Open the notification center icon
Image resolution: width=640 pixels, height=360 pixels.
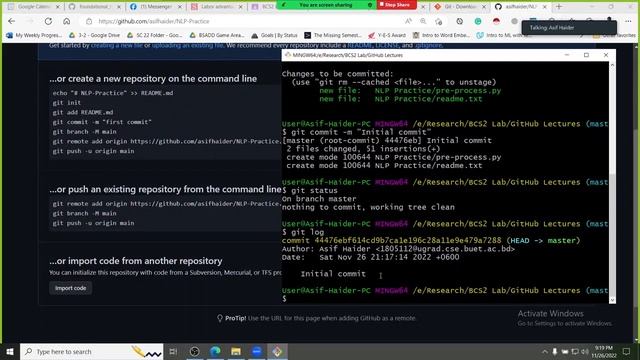[x=627, y=351]
